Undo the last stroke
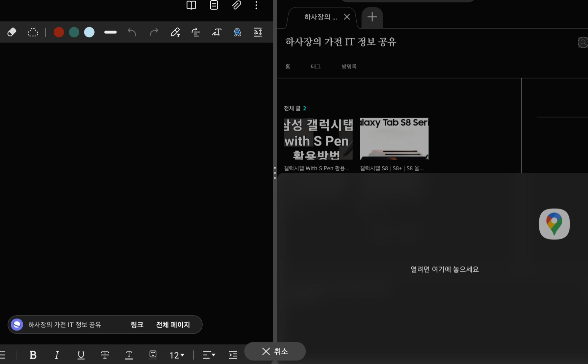Image resolution: width=588 pixels, height=364 pixels. tap(132, 32)
